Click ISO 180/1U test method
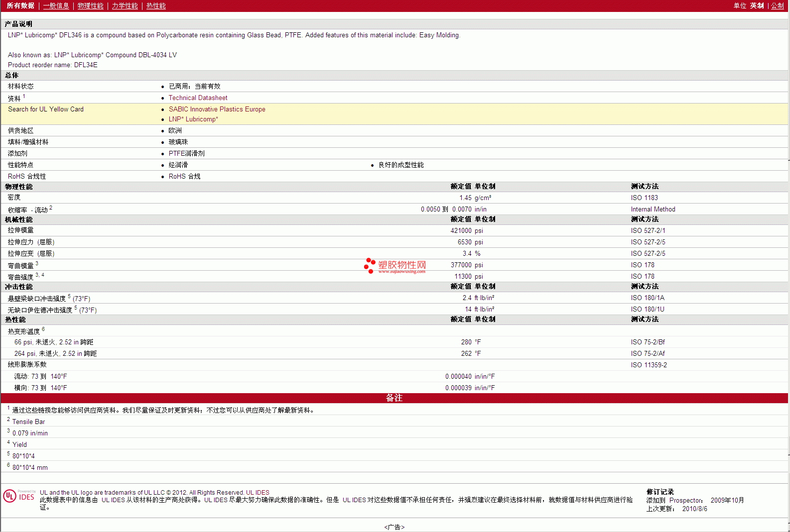 click(x=648, y=310)
